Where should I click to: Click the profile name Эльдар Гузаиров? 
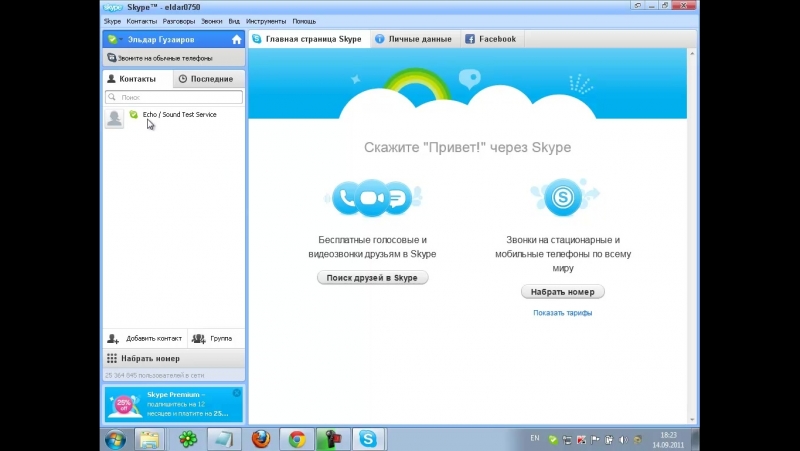[x=161, y=39]
